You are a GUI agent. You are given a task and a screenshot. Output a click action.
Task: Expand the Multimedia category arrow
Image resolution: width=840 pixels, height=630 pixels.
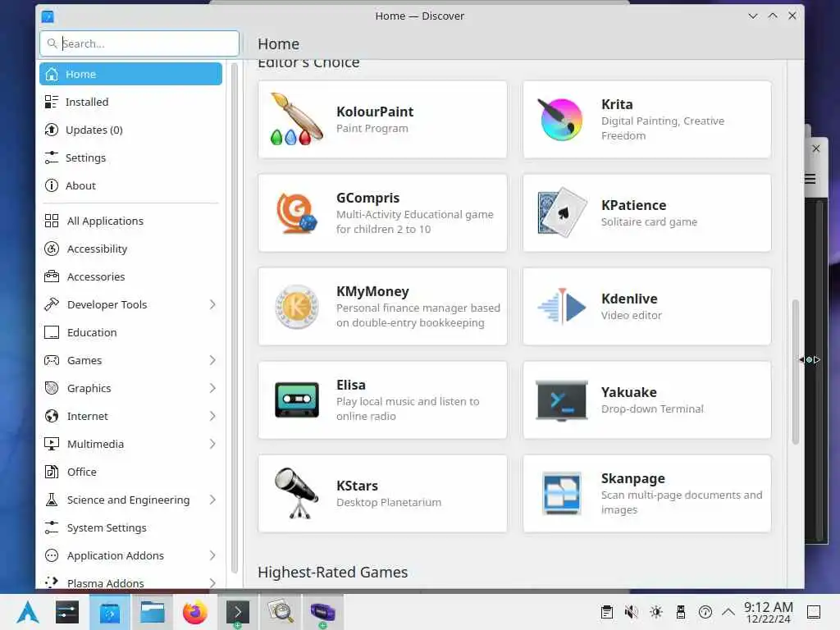click(212, 444)
